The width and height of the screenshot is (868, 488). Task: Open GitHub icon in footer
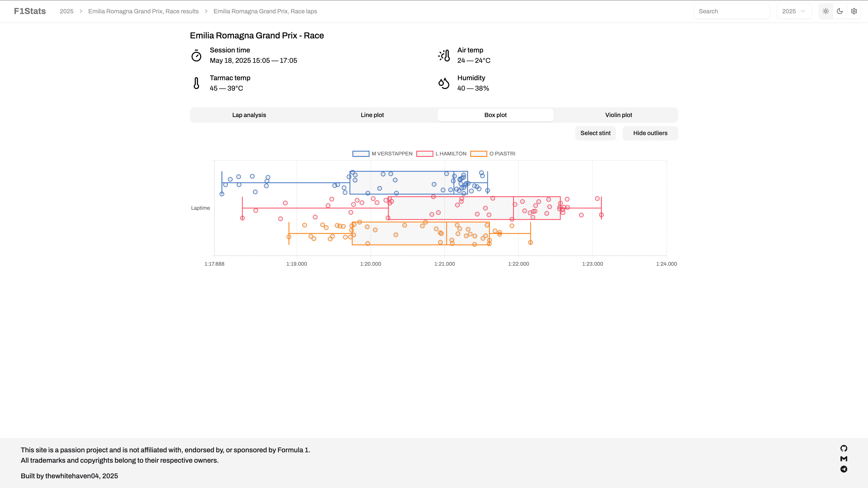[844, 448]
